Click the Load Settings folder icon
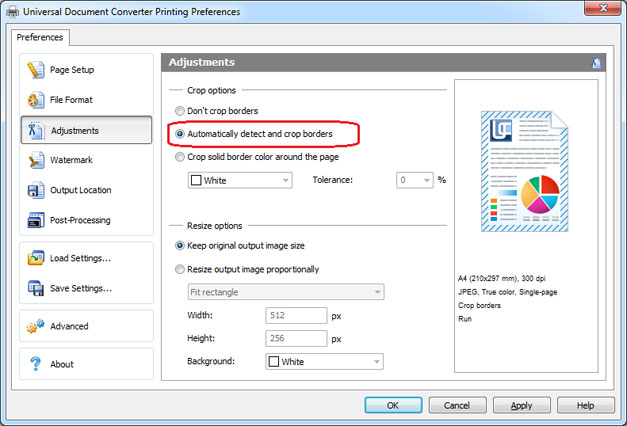627x426 pixels. click(x=36, y=258)
